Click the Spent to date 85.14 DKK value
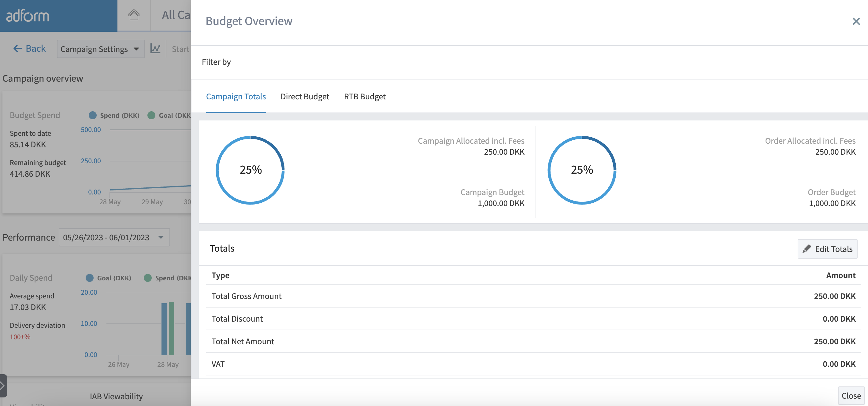The height and width of the screenshot is (406, 868). 28,145
